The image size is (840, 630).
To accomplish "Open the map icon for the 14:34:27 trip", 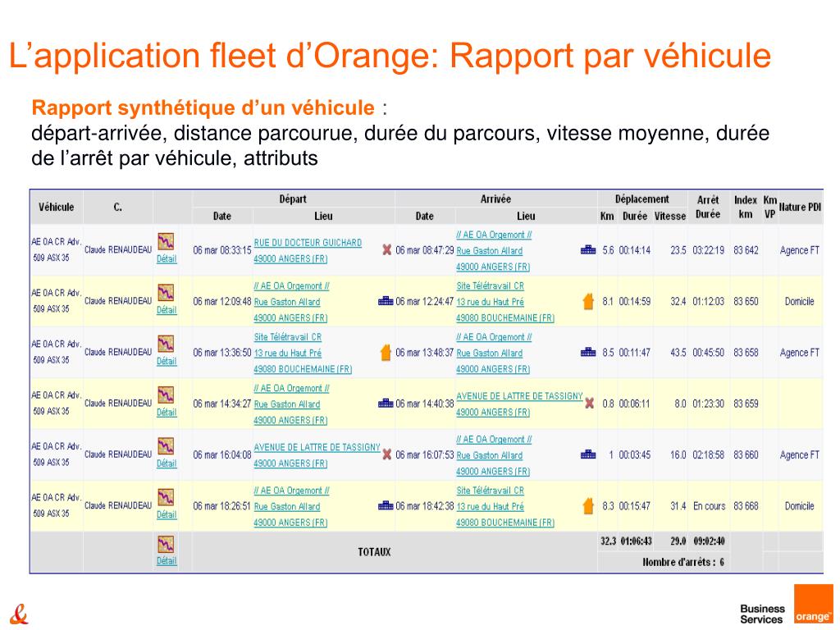I will tap(166, 395).
